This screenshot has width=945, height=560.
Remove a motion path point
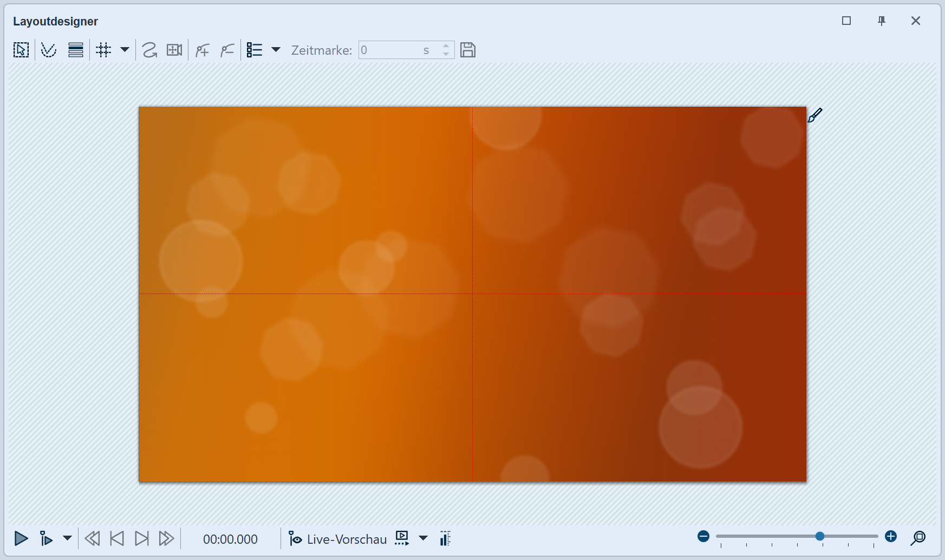pos(227,50)
